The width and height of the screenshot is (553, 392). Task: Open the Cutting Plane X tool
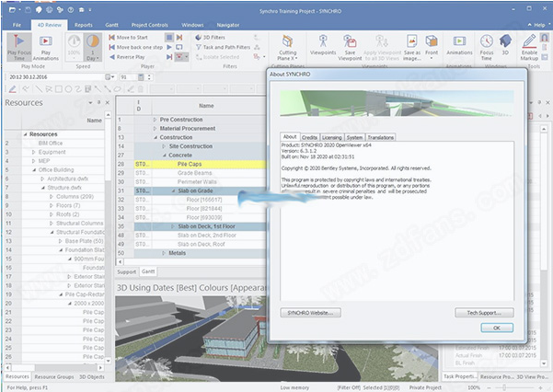point(285,48)
